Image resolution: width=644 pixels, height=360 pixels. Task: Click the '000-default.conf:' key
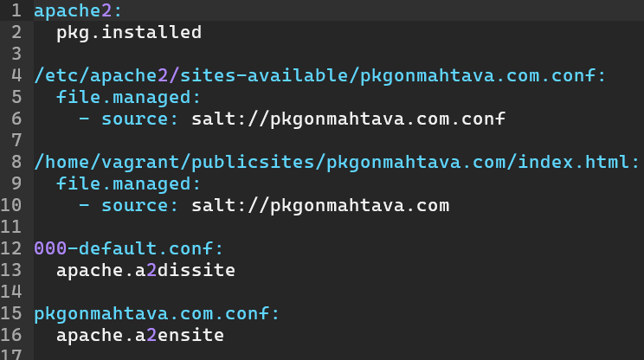pyautogui.click(x=129, y=248)
